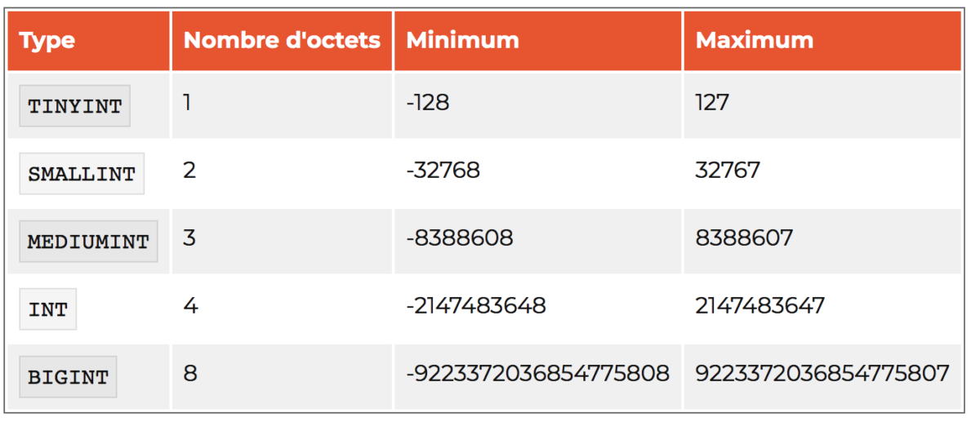Select the Maximum column header
980x422 pixels.
[x=754, y=41]
